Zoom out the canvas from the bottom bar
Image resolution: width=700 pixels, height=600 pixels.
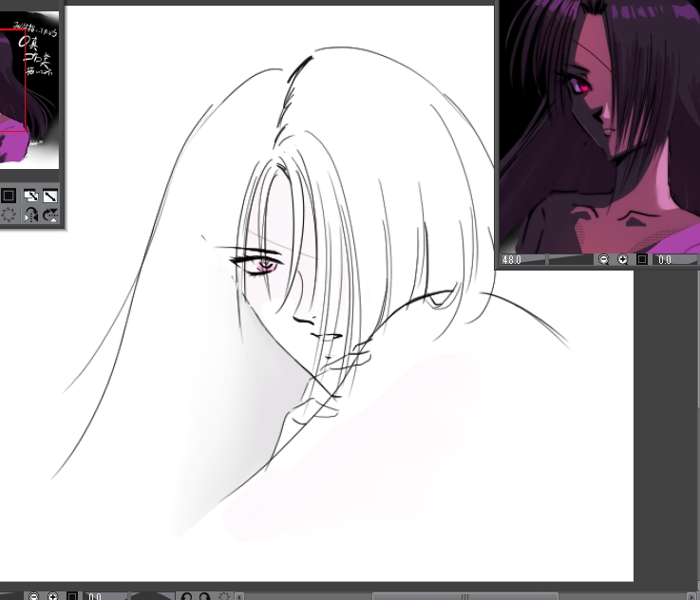point(34,596)
